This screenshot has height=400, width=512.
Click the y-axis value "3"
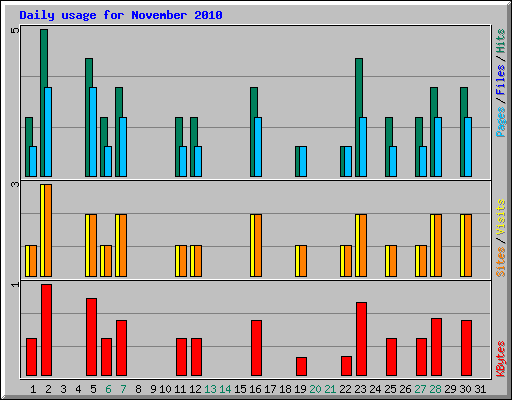click(x=15, y=184)
